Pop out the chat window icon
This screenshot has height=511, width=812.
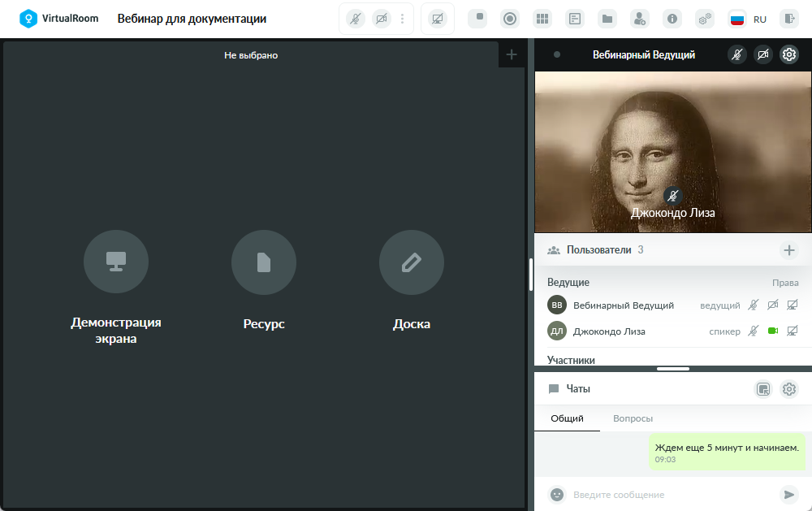(763, 389)
